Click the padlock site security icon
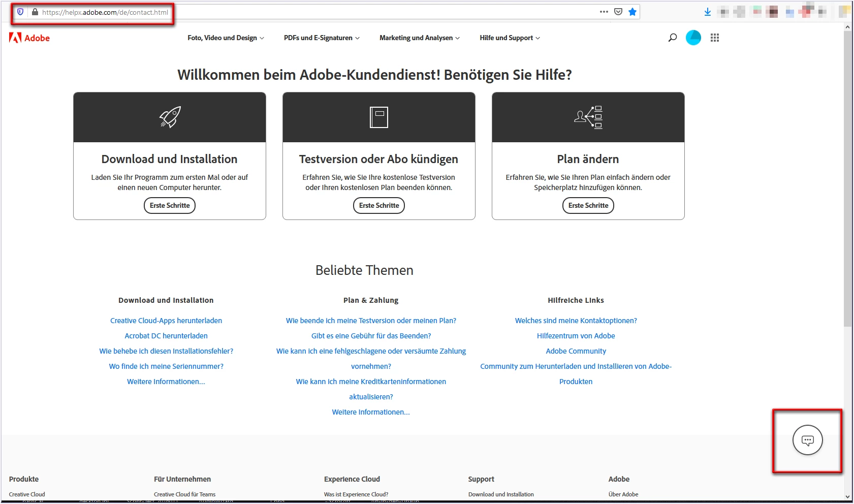 (35, 12)
